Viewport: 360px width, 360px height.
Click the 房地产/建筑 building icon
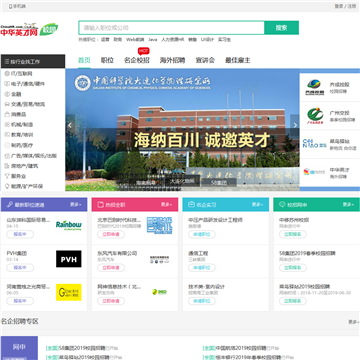7,166
